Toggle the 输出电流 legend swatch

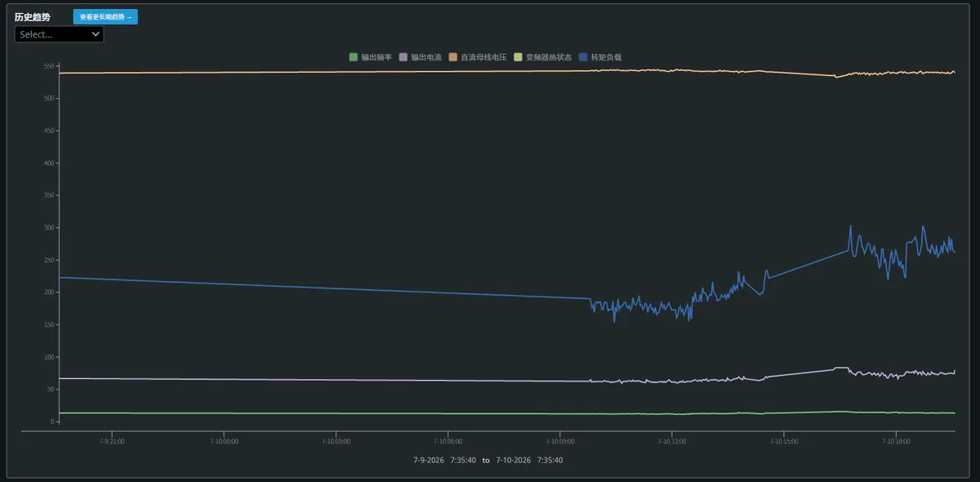pos(403,57)
